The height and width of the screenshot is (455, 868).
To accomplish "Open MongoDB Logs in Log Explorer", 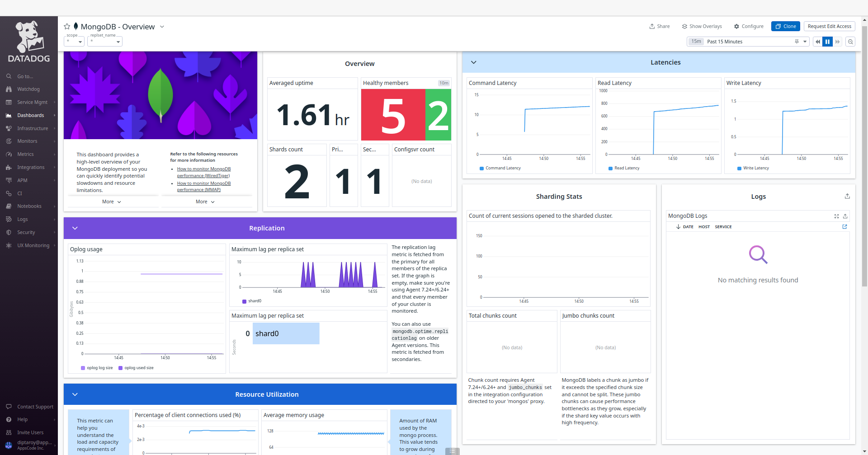I will [844, 227].
